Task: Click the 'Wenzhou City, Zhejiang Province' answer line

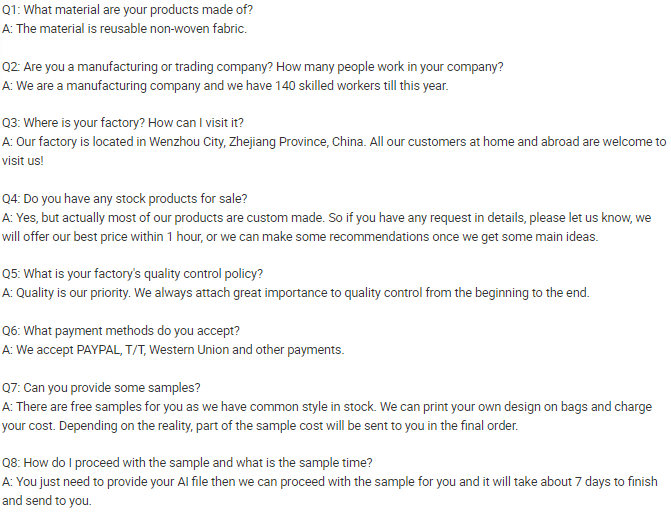Action: [333, 142]
